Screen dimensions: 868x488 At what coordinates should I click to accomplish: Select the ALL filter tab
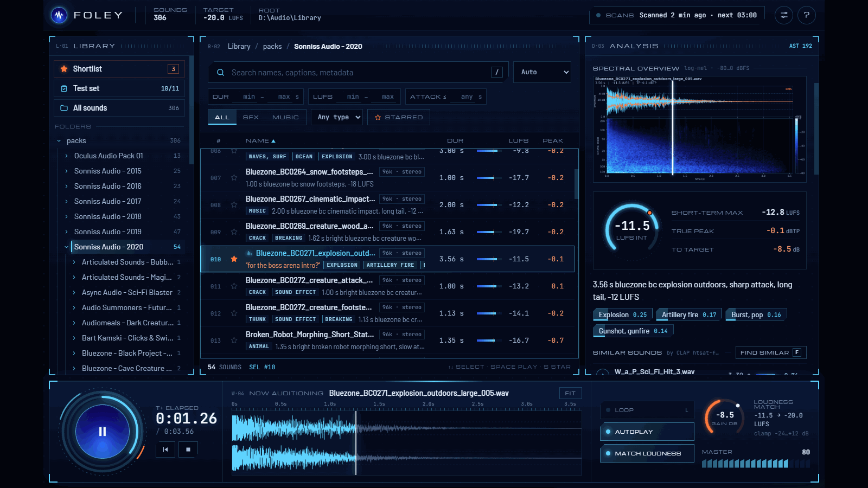(x=222, y=117)
